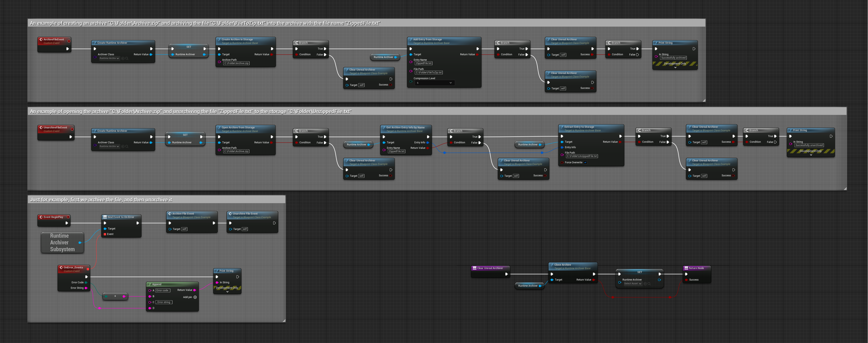Open the Select Asset dropdown in SET node
Screen dimensions: 868x343
point(633,284)
